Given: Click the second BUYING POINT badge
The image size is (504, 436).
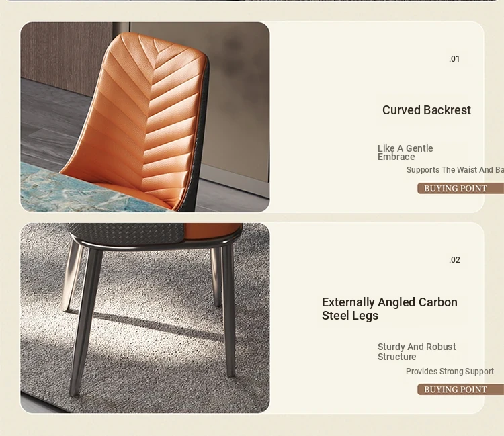Looking at the screenshot, I should 460,390.
